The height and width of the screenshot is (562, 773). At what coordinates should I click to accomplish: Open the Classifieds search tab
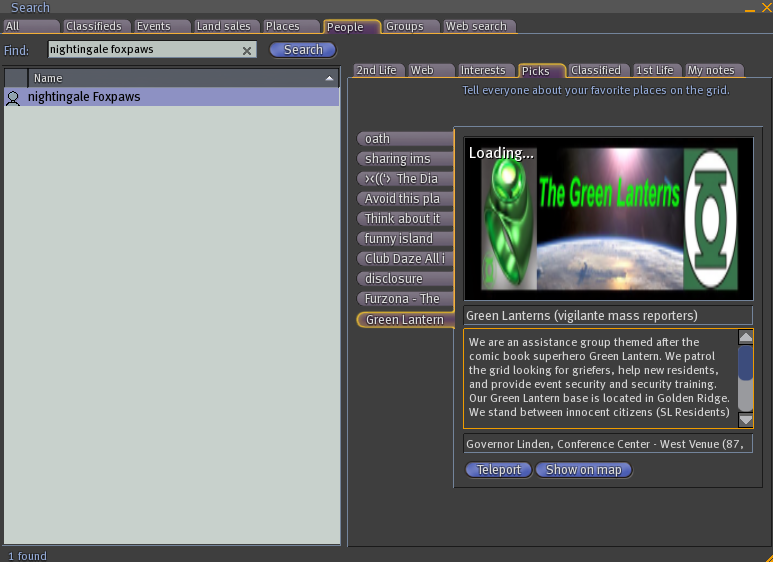(x=97, y=26)
